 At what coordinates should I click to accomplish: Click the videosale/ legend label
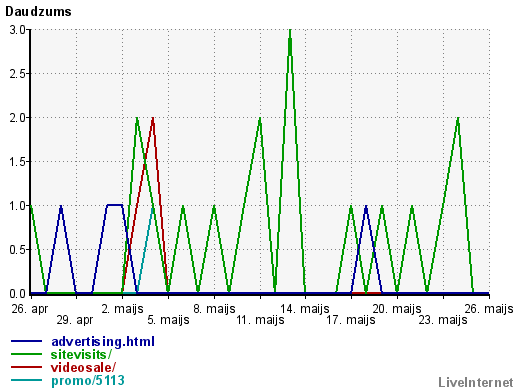[83, 368]
